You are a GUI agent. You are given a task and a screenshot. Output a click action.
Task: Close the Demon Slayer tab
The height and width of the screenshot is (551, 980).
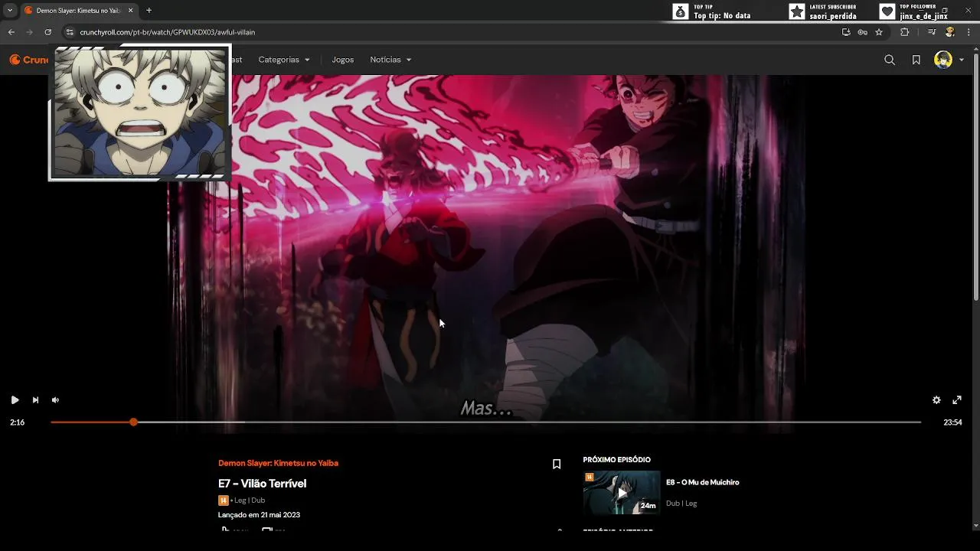click(x=130, y=11)
